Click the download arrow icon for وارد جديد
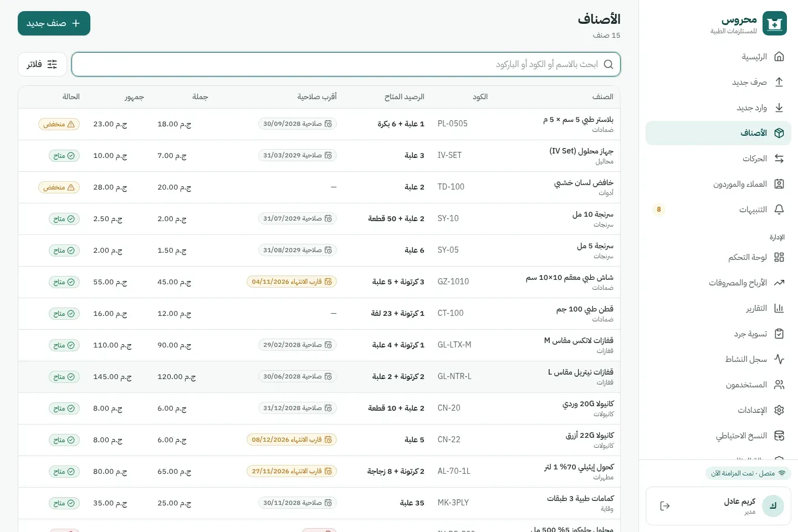This screenshot has height=532, width=798. [779, 108]
